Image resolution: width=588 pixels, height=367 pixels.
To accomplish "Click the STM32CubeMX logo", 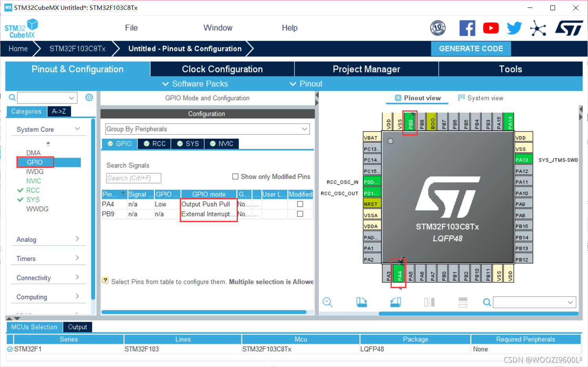I will tap(22, 29).
